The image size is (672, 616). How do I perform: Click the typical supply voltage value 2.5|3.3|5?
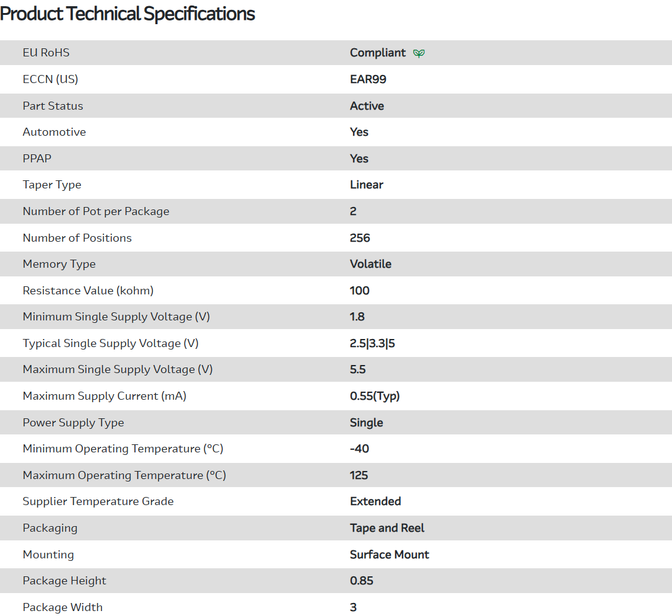pos(372,343)
